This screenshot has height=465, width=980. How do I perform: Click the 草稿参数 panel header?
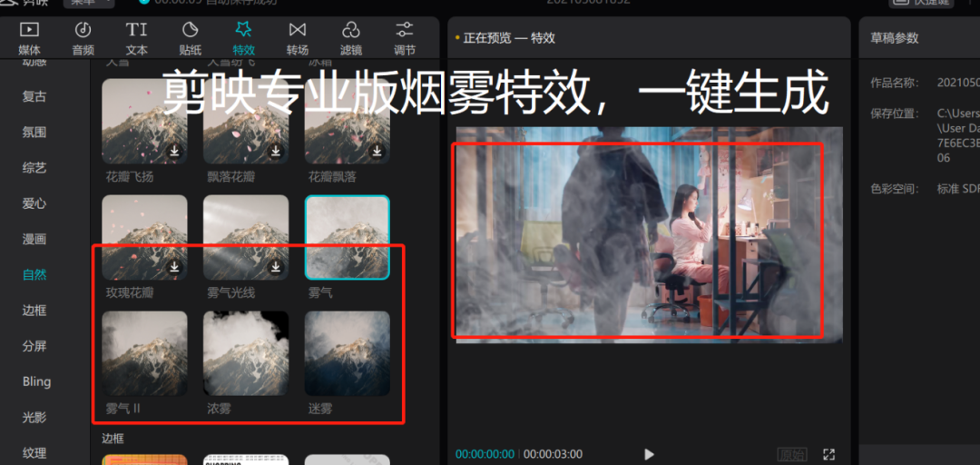coord(895,38)
